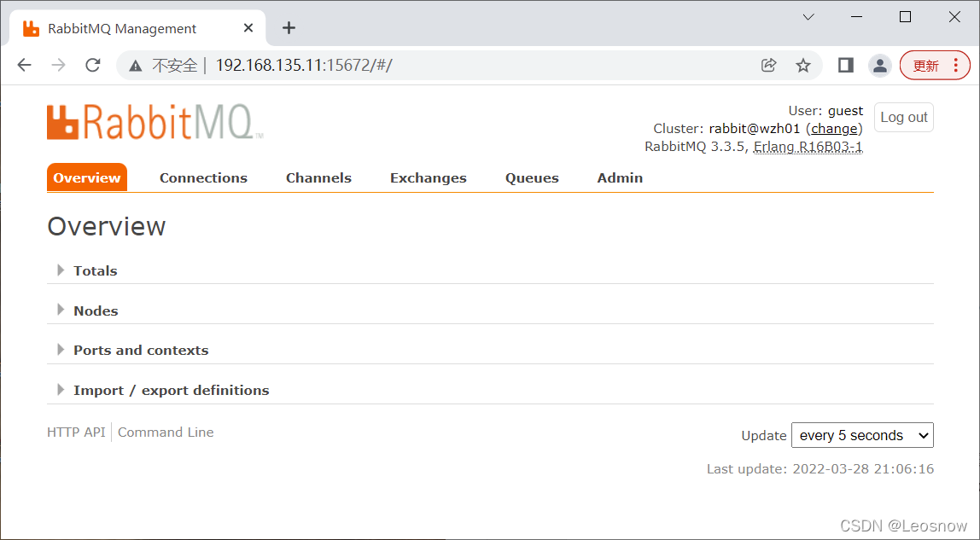Click the 'Last update: 2022-03-28 21:06:16' text
The width and height of the screenshot is (980, 540).
(820, 469)
